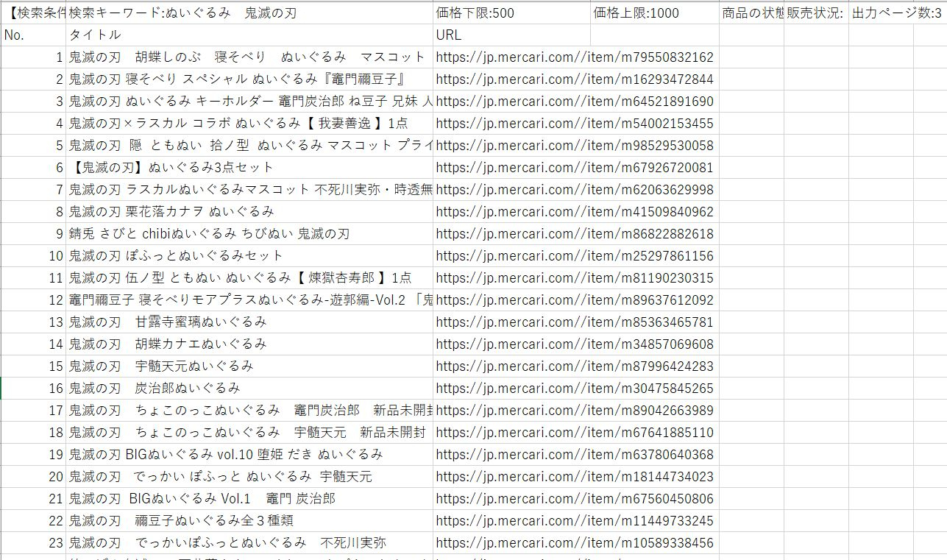This screenshot has height=560, width=947.
Task: Select title 胡蝶カナエぬいぐるみ
Action: click(x=249, y=344)
